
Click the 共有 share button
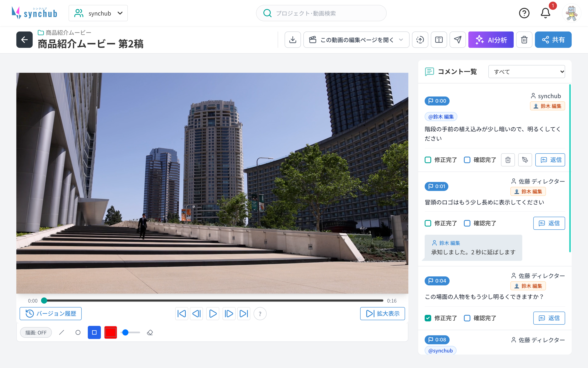tap(553, 40)
